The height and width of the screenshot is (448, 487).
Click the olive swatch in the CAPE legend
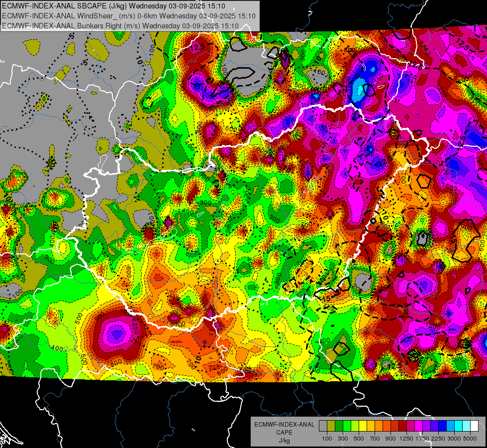click(x=331, y=426)
